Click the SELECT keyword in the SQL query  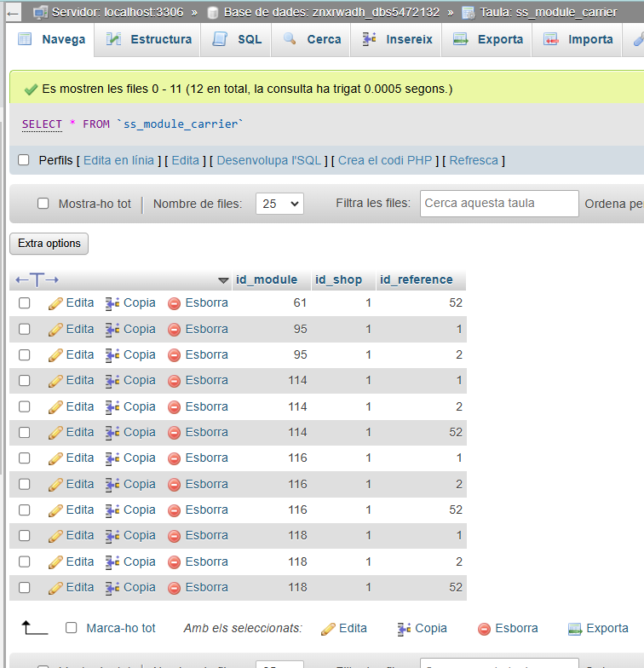pos(42,124)
